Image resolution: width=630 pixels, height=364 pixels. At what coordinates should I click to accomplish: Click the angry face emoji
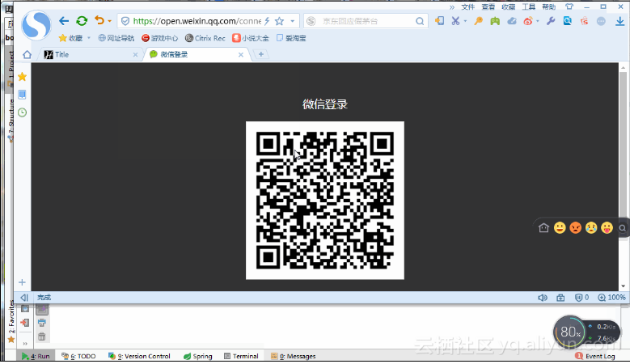click(575, 228)
